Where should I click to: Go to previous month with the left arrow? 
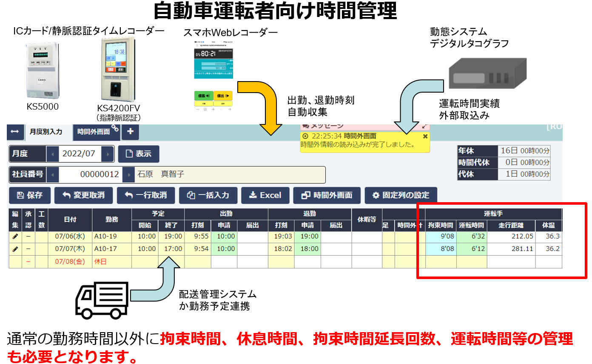53,154
